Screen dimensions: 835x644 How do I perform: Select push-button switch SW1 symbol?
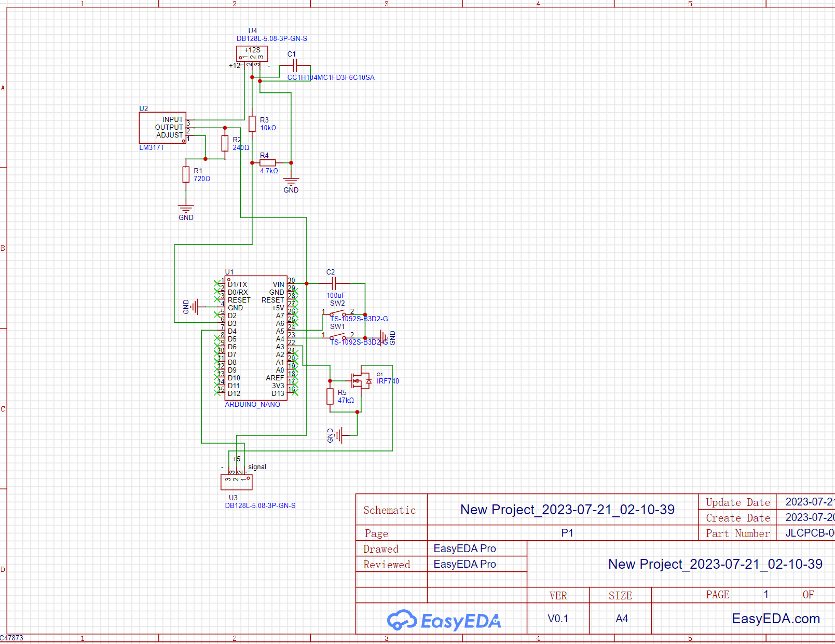tap(337, 337)
